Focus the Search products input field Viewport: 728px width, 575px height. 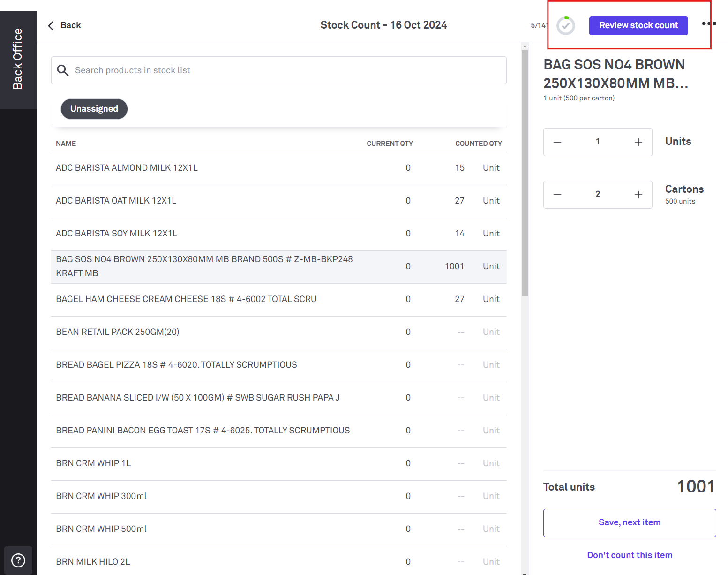click(286, 70)
